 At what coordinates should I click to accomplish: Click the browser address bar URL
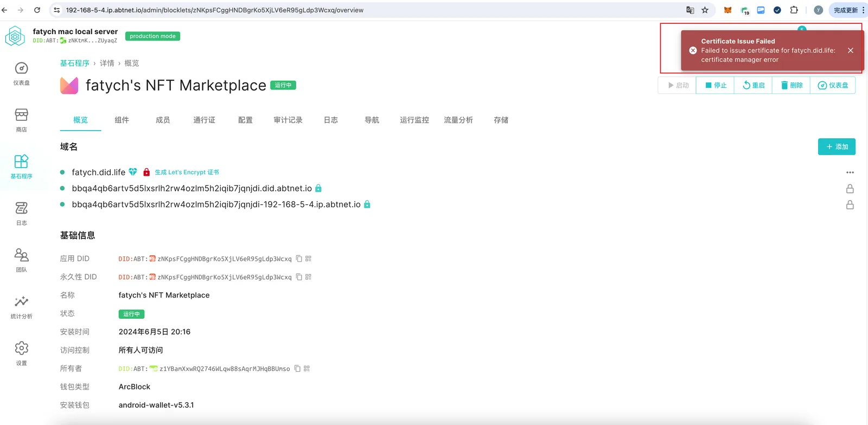tap(215, 10)
